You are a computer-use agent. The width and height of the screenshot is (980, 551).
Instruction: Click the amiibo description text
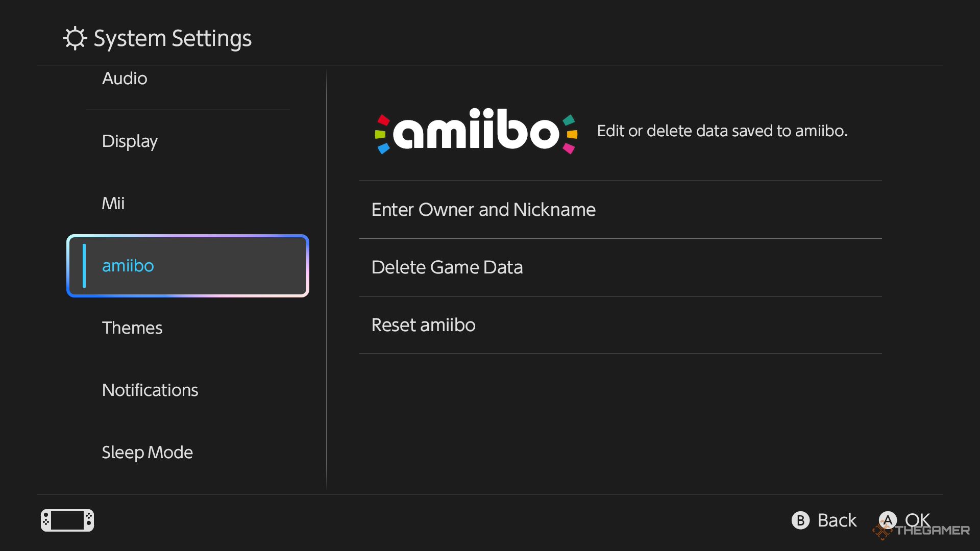722,131
